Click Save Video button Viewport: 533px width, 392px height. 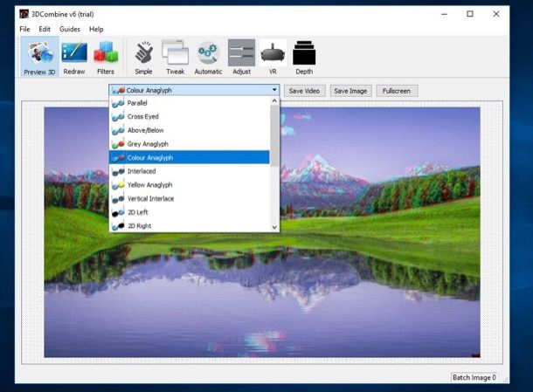pos(304,91)
